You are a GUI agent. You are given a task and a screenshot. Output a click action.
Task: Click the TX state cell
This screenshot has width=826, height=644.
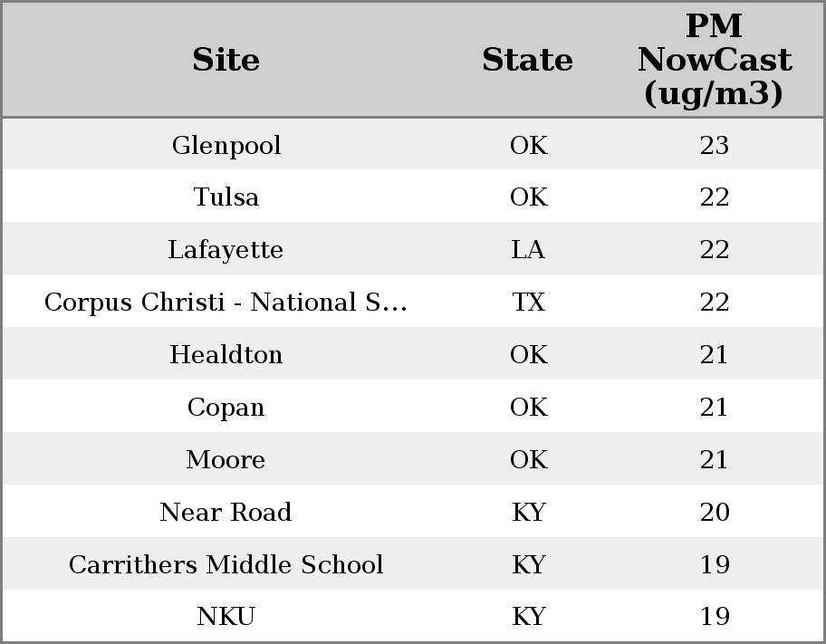pos(528,303)
